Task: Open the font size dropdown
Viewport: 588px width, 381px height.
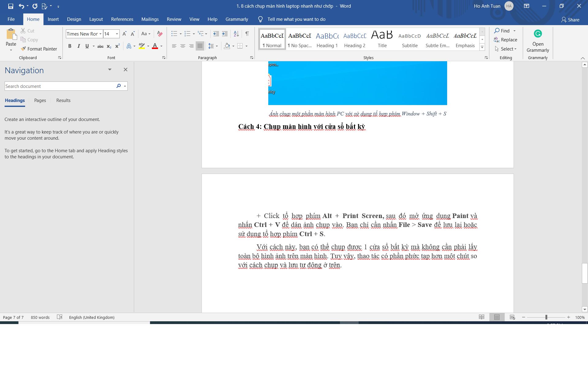Action: [x=117, y=34]
